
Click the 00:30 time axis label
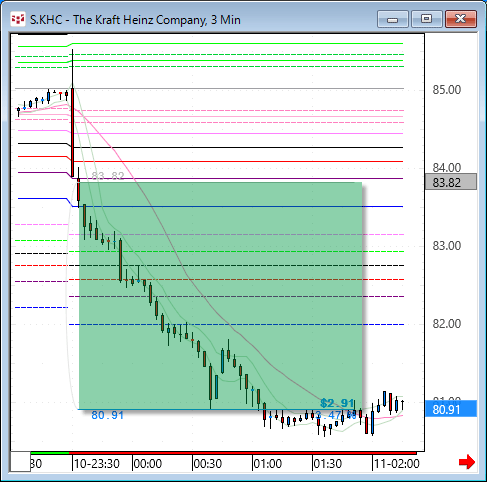tap(208, 463)
